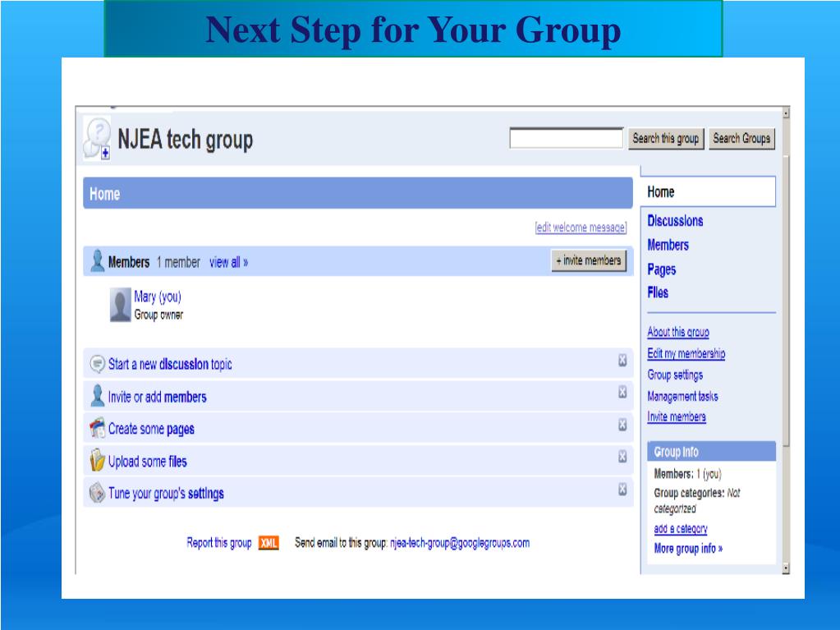Click the vertical scrollbar thumb
Viewport: 840px width, 630px height.
pos(786,300)
